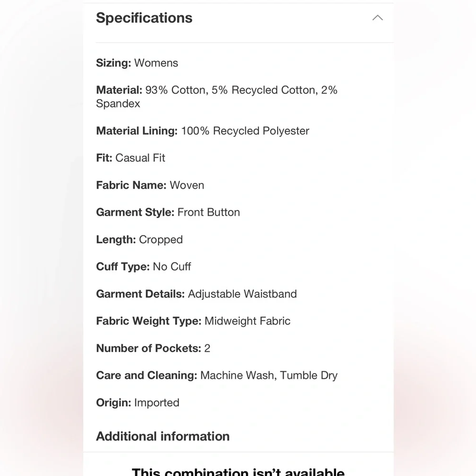
Task: Click the Spandex text in material
Action: (x=118, y=103)
